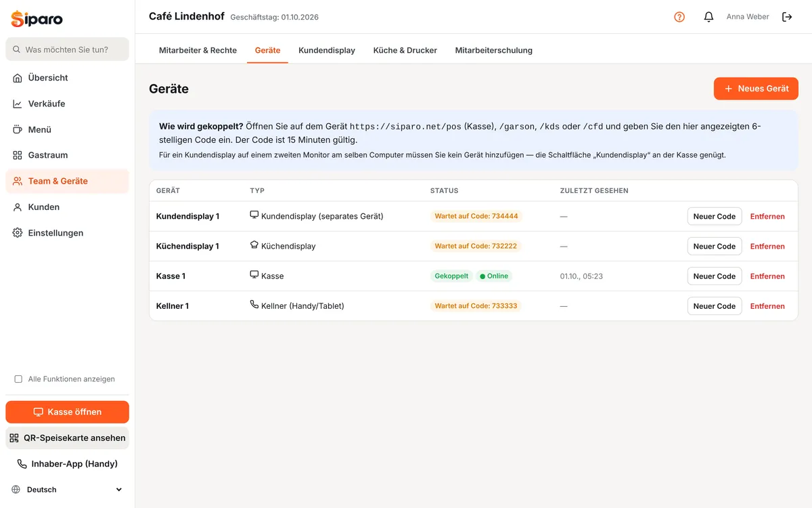Click the '01.10., 05:23' last seen value
The width and height of the screenshot is (812, 508).
pyautogui.click(x=581, y=276)
